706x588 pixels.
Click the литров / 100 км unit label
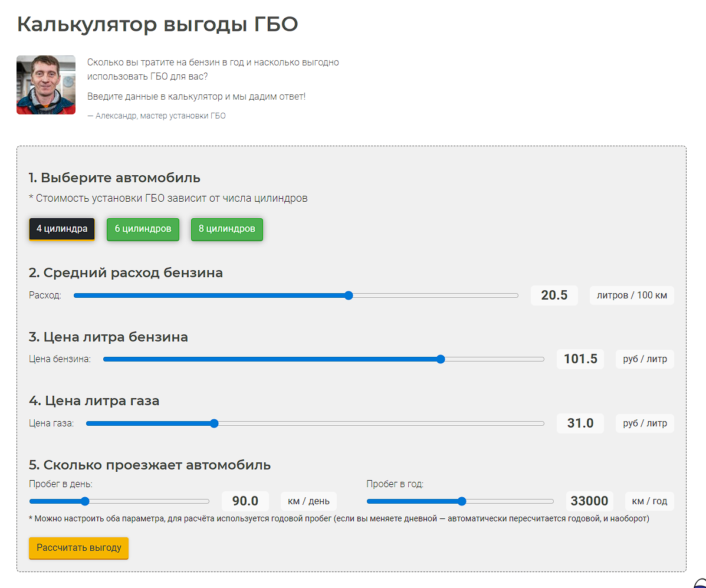click(631, 295)
